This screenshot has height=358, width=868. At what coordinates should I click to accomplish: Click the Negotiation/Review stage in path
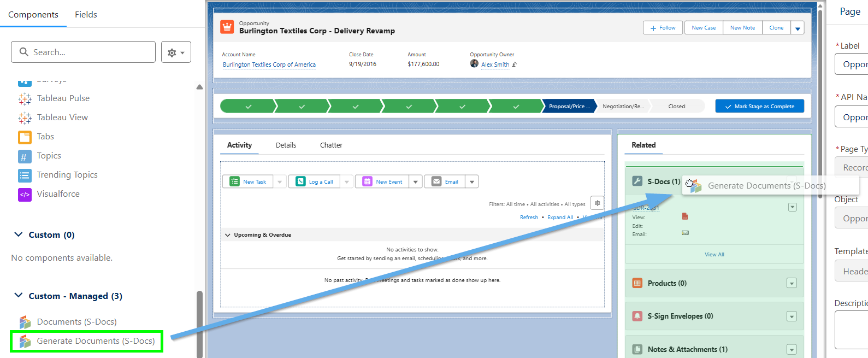[x=623, y=107]
